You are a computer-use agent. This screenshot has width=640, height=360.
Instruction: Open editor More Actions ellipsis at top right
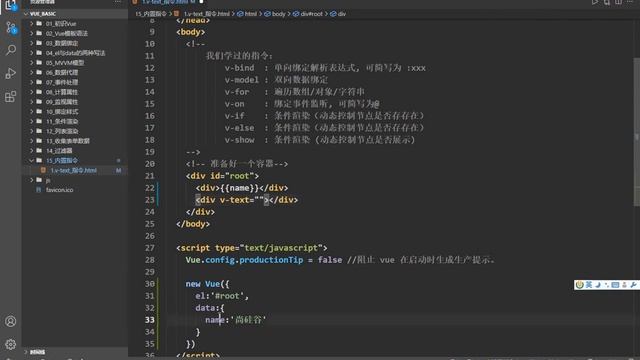pos(630,2)
